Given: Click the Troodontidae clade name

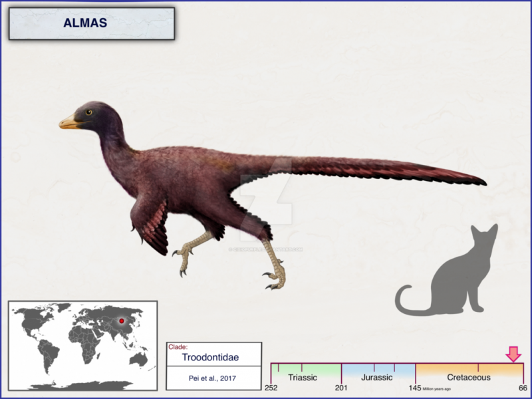Looking at the screenshot, I should pos(210,357).
